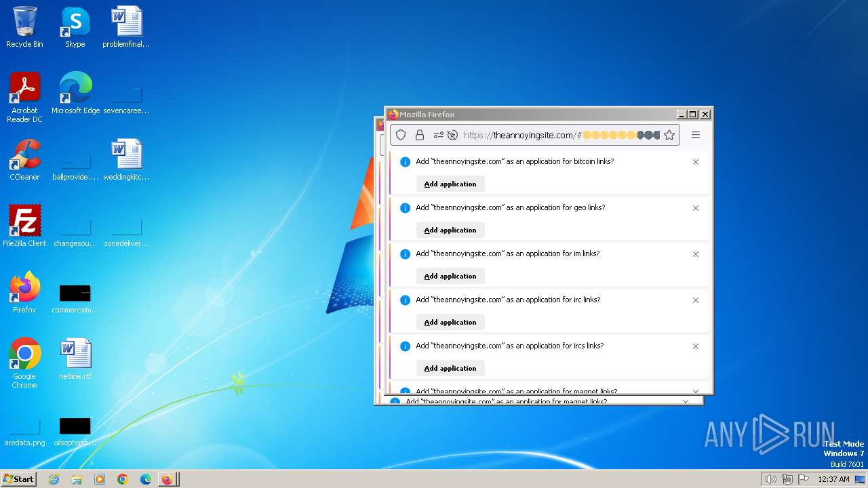Open Windows Media Player from taskbar

click(x=100, y=479)
